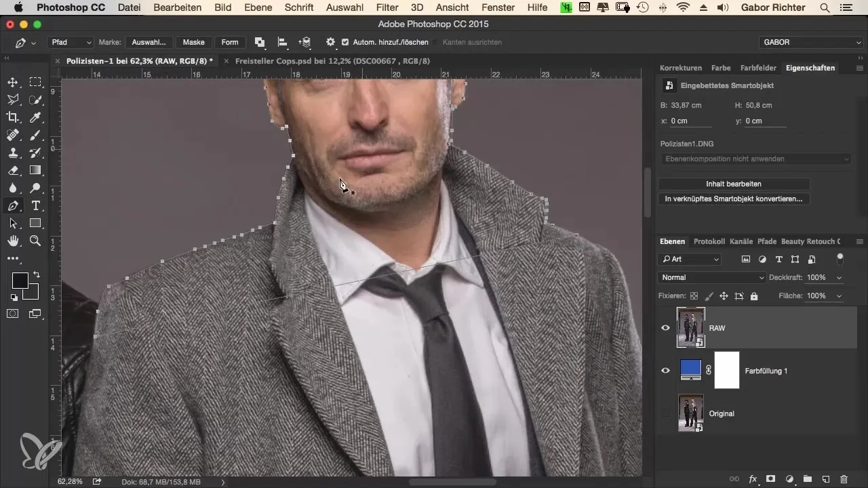Select the Eraser tool
The width and height of the screenshot is (868, 488).
coord(13,170)
